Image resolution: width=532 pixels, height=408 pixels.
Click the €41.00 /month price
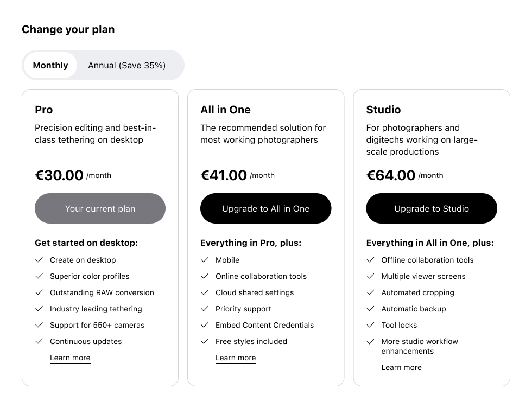(238, 175)
